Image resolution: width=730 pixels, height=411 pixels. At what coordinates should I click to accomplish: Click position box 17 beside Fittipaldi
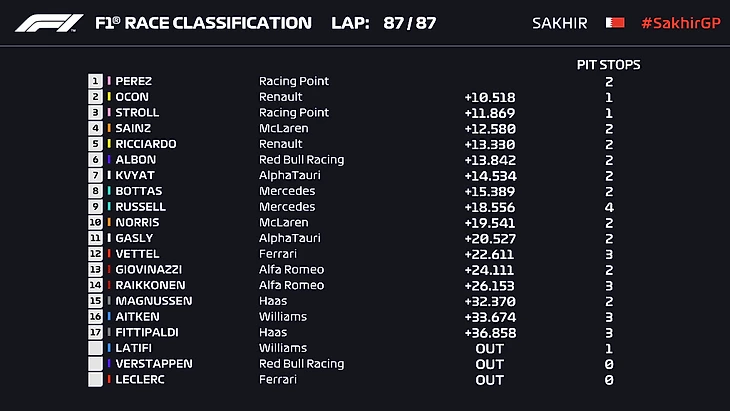[96, 332]
